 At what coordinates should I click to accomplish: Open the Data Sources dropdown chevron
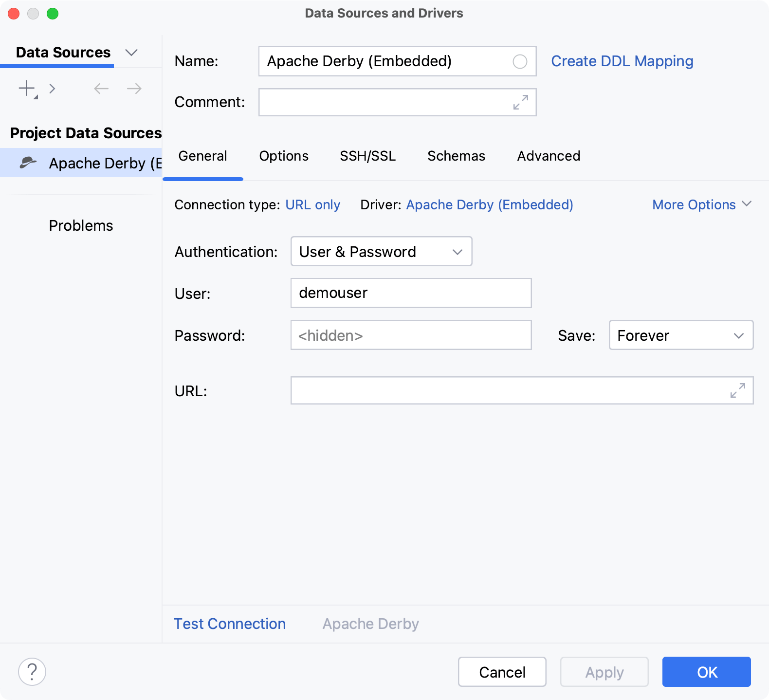tap(131, 53)
